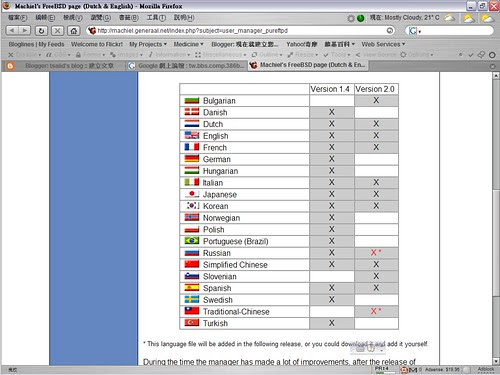
Task: Click the Adblock label in status bar
Action: click(486, 369)
